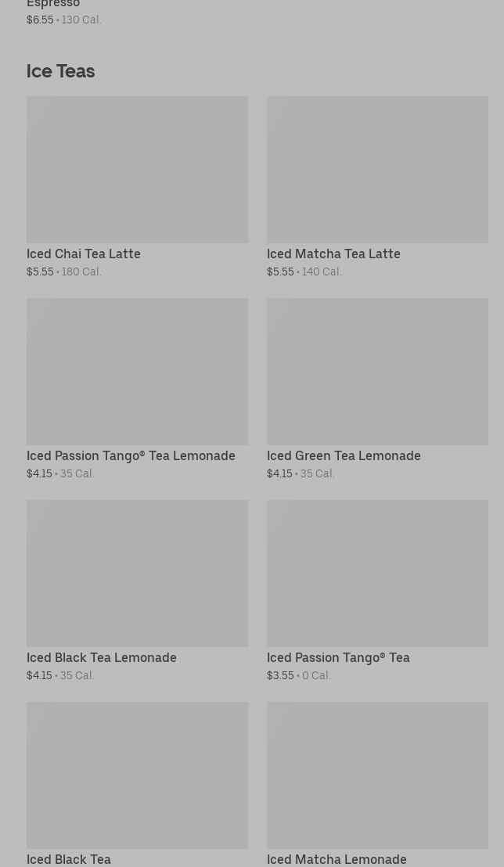Tap the Iced Black Tea Lemonade picture
Image resolution: width=504 pixels, height=867 pixels.
137,573
